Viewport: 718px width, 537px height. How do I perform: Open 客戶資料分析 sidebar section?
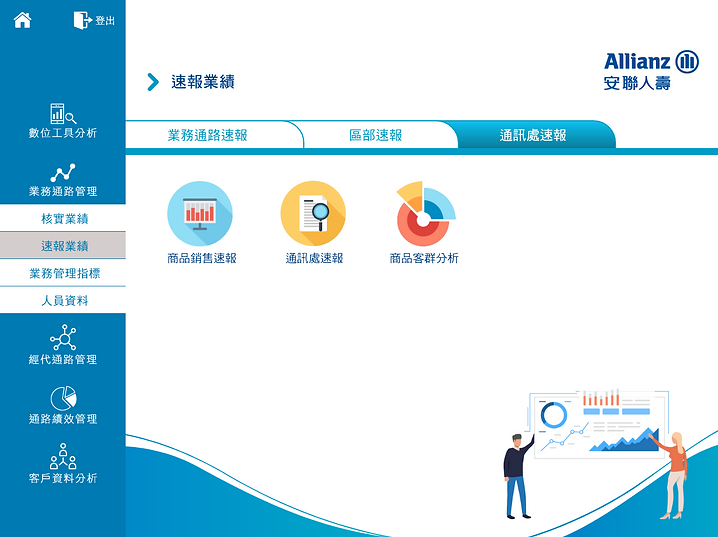point(63,463)
